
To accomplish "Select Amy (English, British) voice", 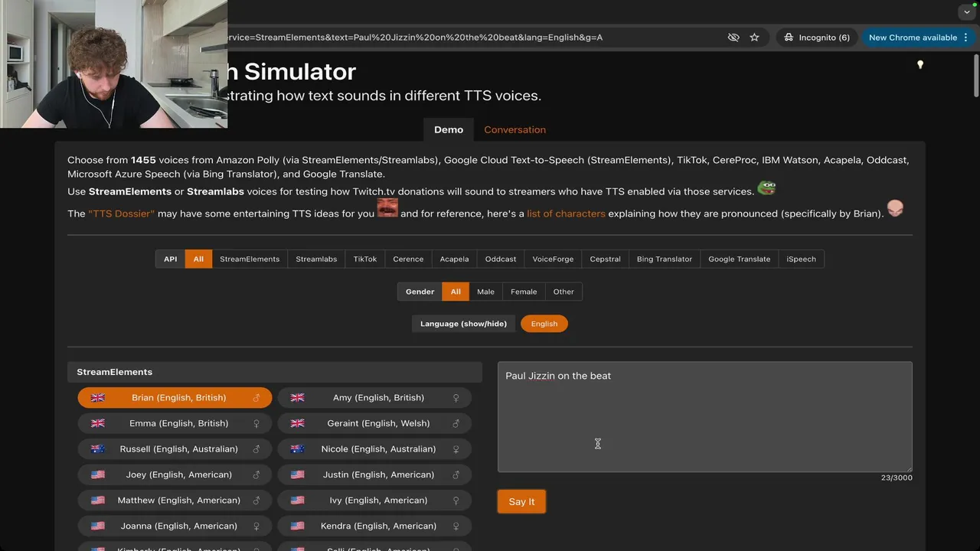I will 374,398.
